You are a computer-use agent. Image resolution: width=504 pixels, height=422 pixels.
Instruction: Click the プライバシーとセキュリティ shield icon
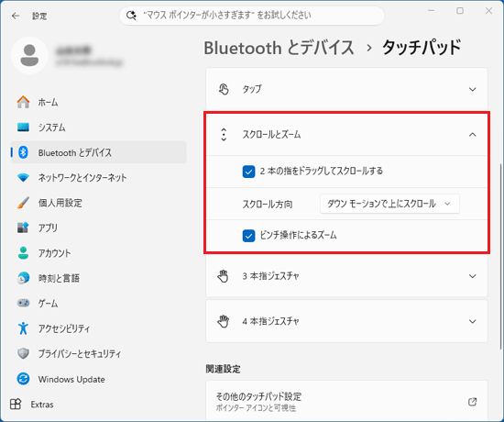[23, 353]
